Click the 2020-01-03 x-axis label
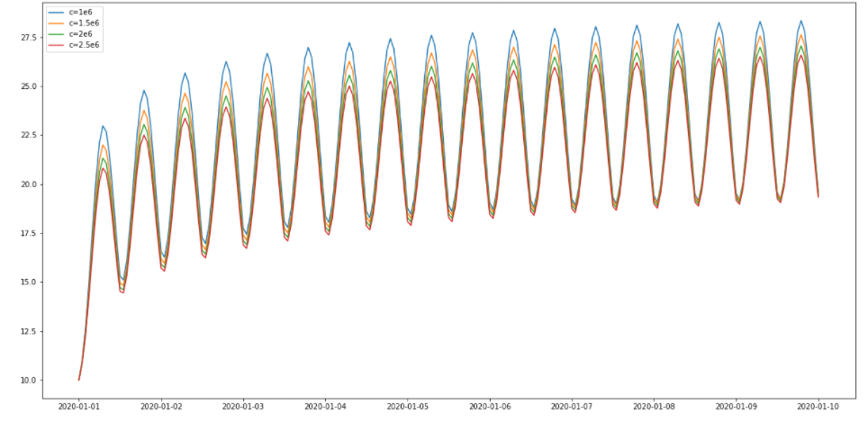868x422 pixels. point(243,407)
